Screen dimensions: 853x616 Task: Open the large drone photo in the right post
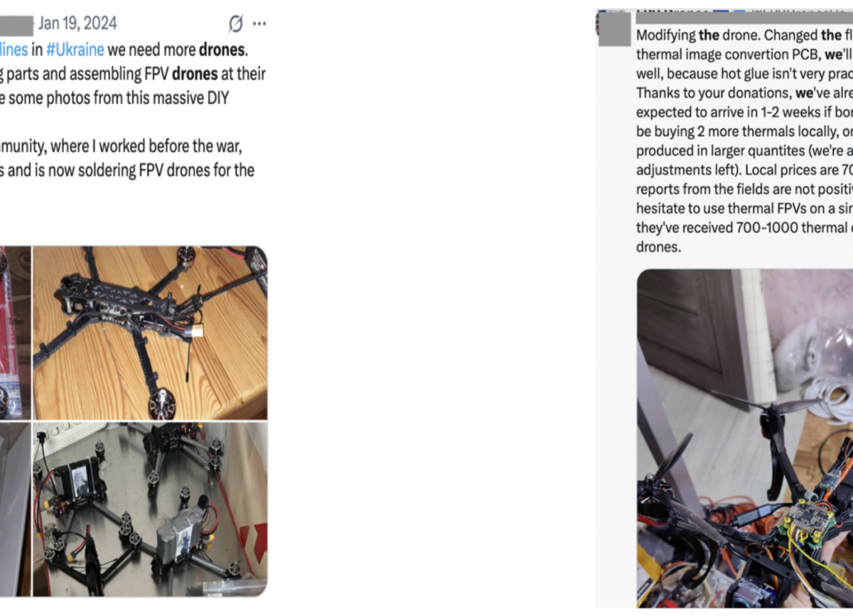(745, 438)
